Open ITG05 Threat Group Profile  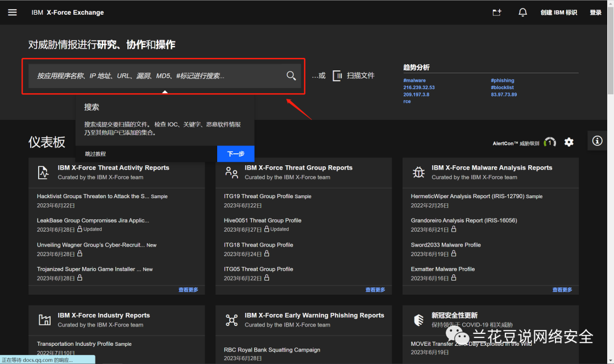(259, 269)
